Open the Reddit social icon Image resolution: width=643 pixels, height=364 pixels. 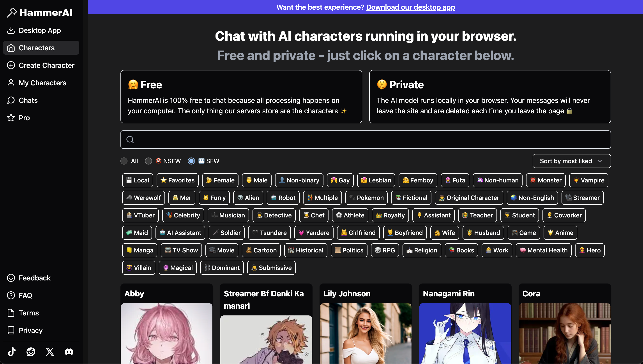click(31, 352)
